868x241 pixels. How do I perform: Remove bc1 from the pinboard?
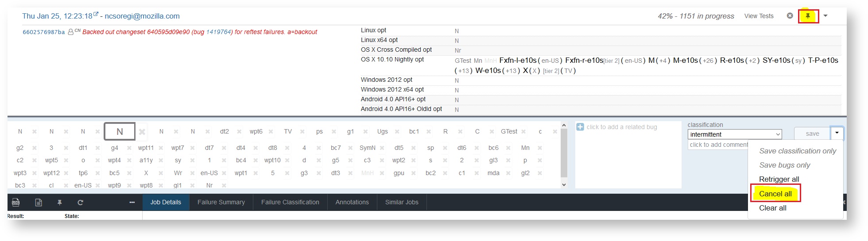point(429,132)
